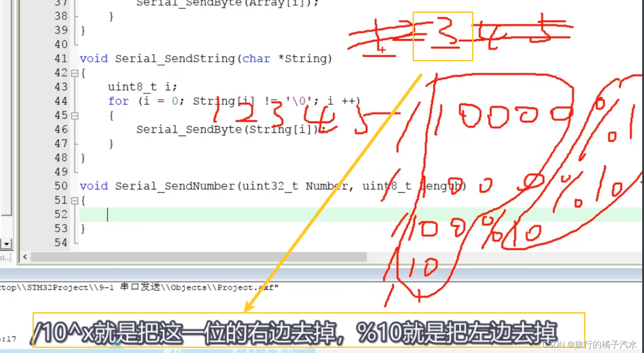This screenshot has height=353, width=644.
Task: Click the editor's horizontal scrollbar thumb
Action: pyautogui.click(x=199, y=257)
